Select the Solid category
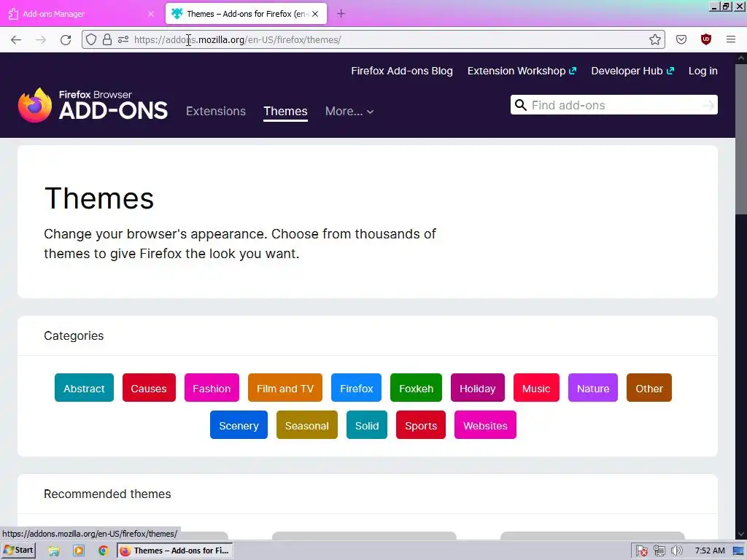This screenshot has height=560, width=747. coord(367,425)
